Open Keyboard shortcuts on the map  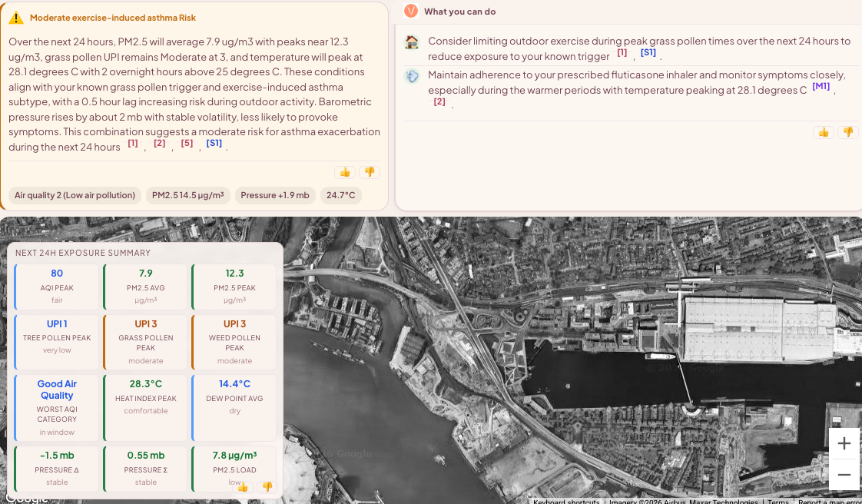[x=566, y=501]
